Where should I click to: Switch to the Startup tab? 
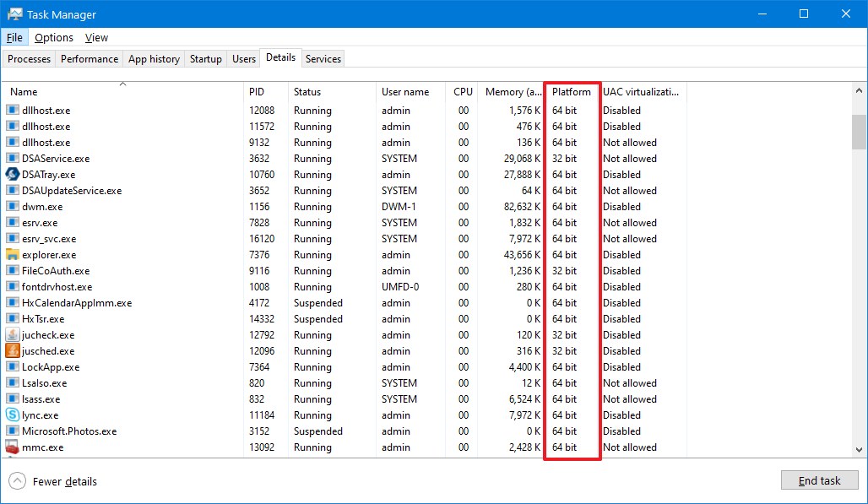[x=206, y=59]
